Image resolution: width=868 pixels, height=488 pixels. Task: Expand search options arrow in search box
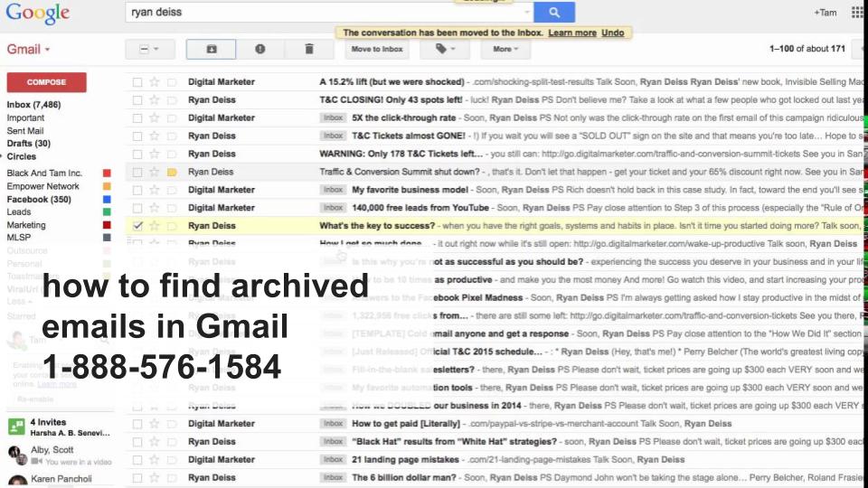527,12
